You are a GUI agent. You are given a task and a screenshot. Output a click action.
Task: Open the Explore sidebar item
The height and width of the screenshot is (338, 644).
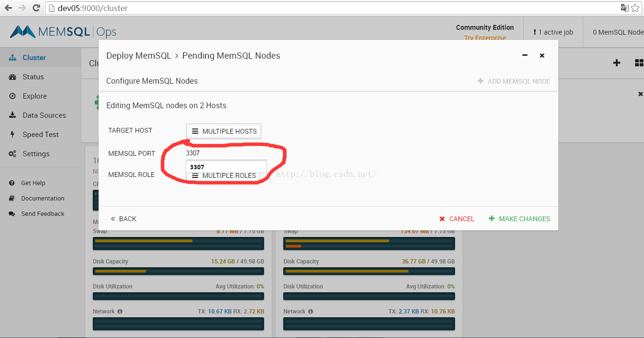point(40,96)
